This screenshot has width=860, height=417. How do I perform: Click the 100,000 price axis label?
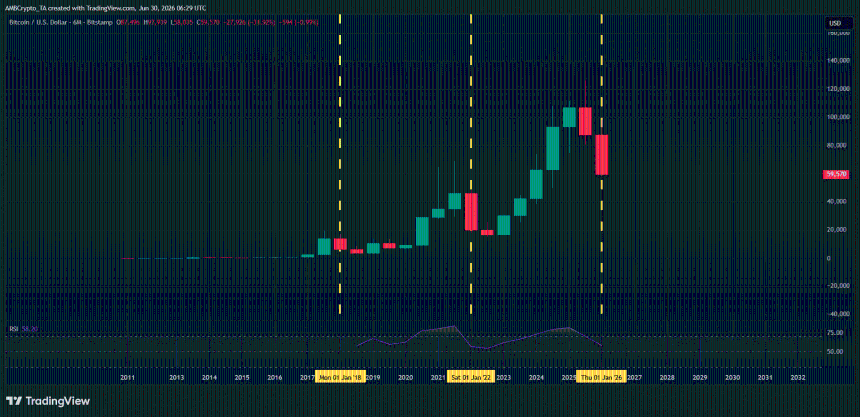[836, 117]
